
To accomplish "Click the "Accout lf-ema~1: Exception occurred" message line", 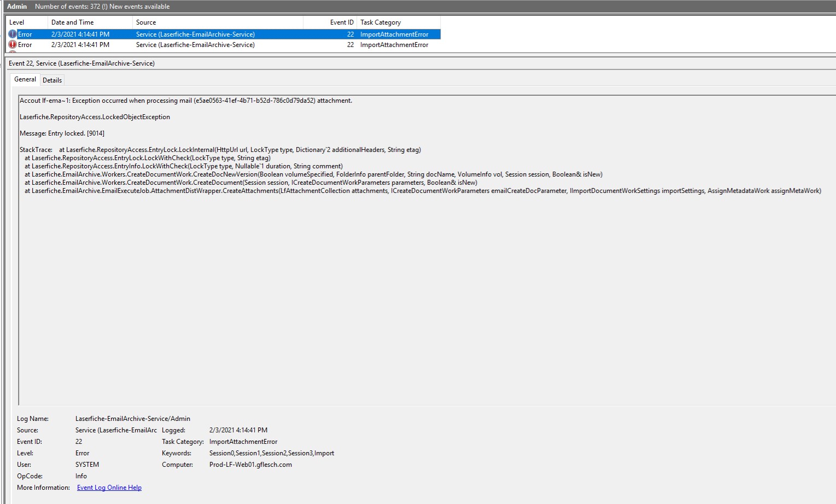I will click(186, 101).
